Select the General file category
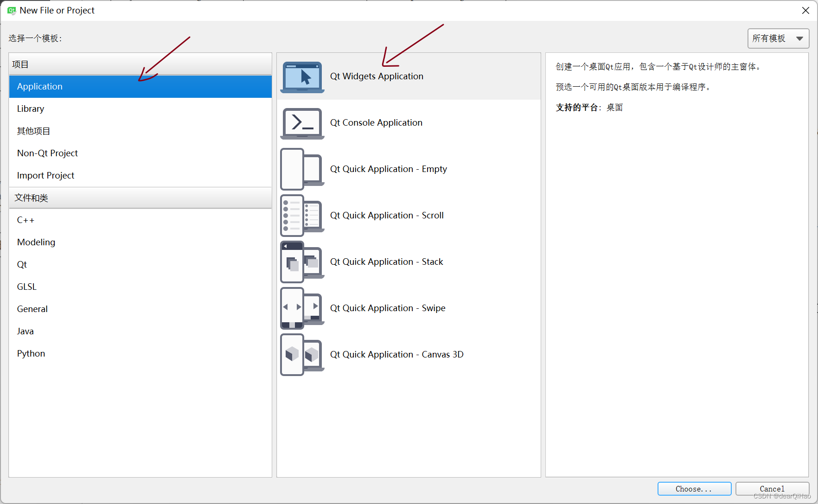This screenshot has width=818, height=504. 140,309
